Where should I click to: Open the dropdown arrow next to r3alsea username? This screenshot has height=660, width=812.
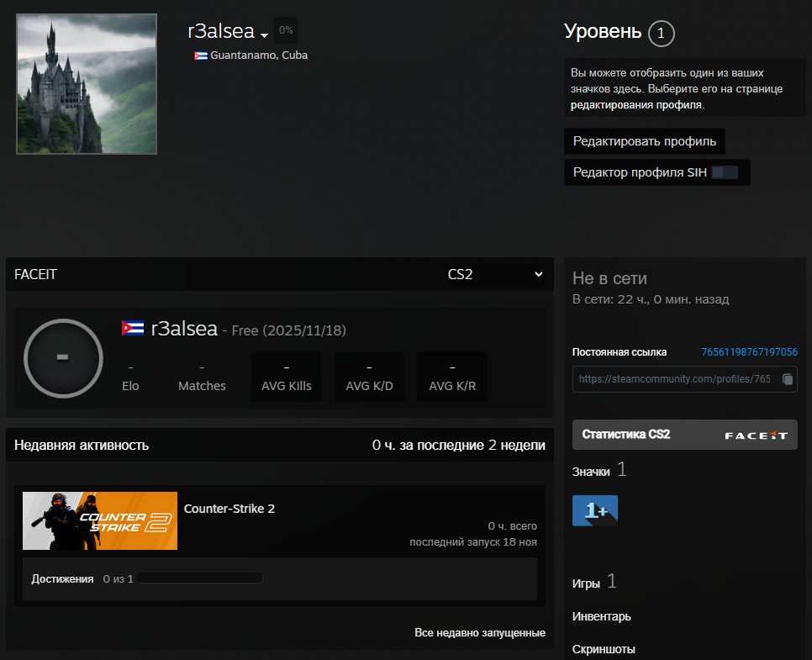pos(264,35)
